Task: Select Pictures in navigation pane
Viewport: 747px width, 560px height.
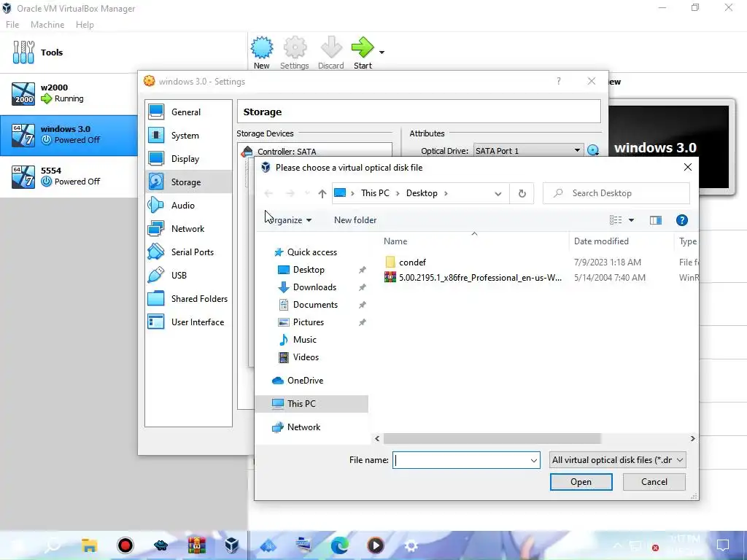Action: [x=309, y=322]
